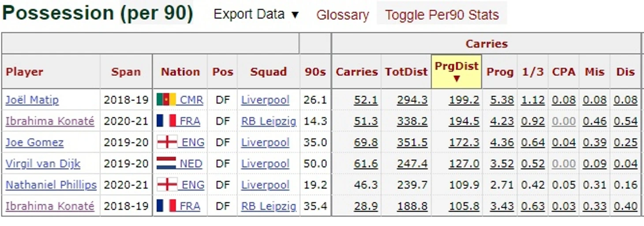Click the France flag in Konaté's 2018-19 row

tap(166, 206)
